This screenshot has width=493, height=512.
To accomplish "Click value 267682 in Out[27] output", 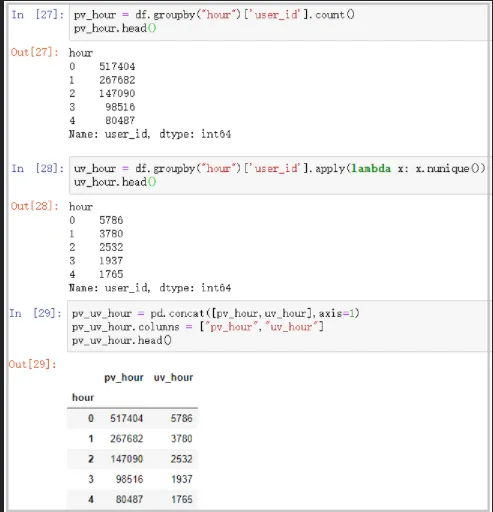I will coord(117,80).
